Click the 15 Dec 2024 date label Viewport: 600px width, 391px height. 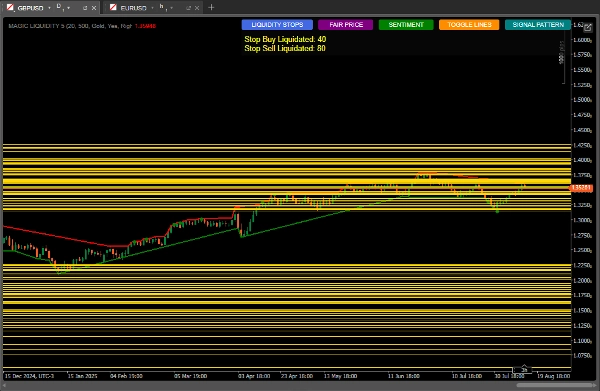[29, 376]
